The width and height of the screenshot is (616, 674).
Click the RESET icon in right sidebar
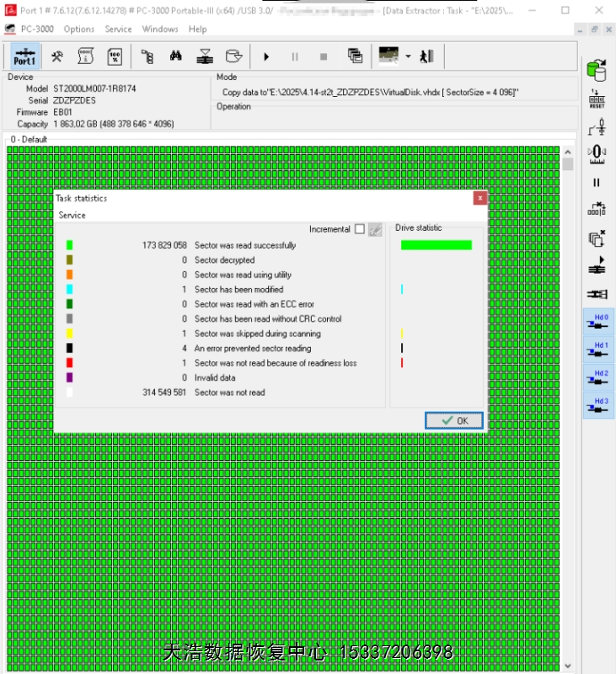tap(597, 99)
